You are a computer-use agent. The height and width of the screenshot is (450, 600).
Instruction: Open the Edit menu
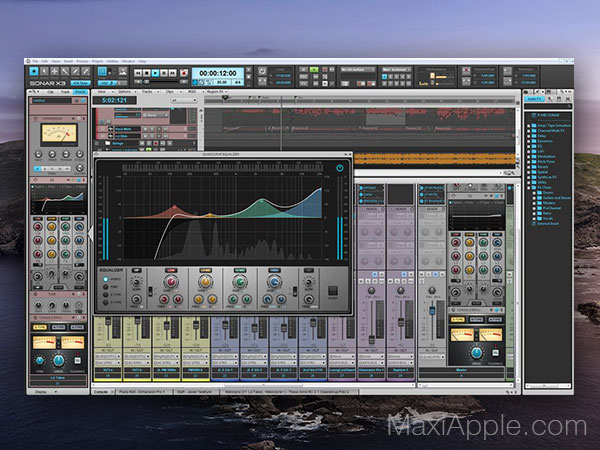click(45, 61)
